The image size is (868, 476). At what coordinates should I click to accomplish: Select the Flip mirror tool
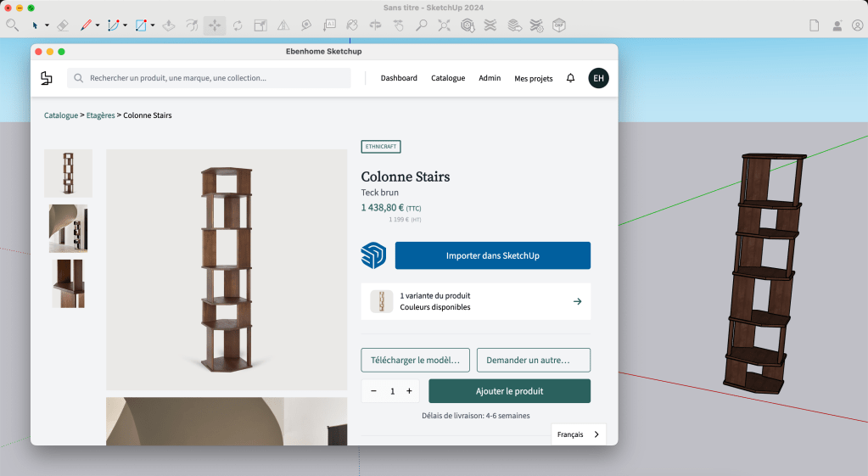(x=283, y=25)
